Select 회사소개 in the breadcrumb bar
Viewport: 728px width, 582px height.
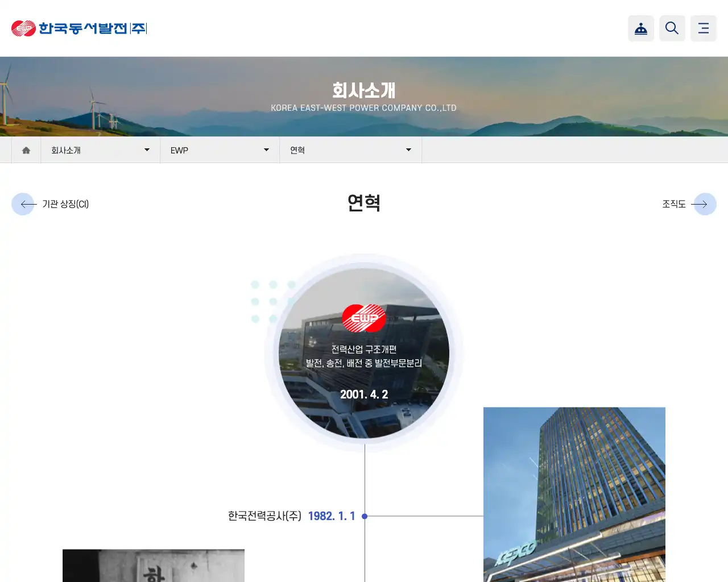point(66,149)
